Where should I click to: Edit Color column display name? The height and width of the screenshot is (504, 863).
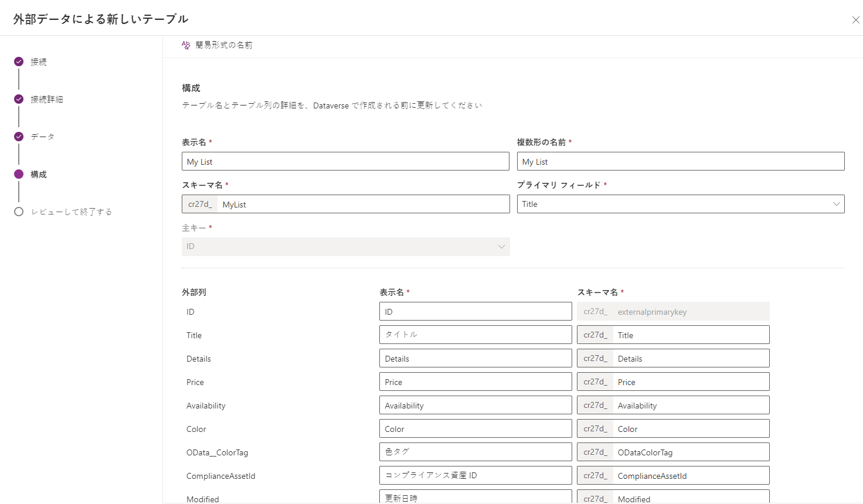pyautogui.click(x=475, y=428)
